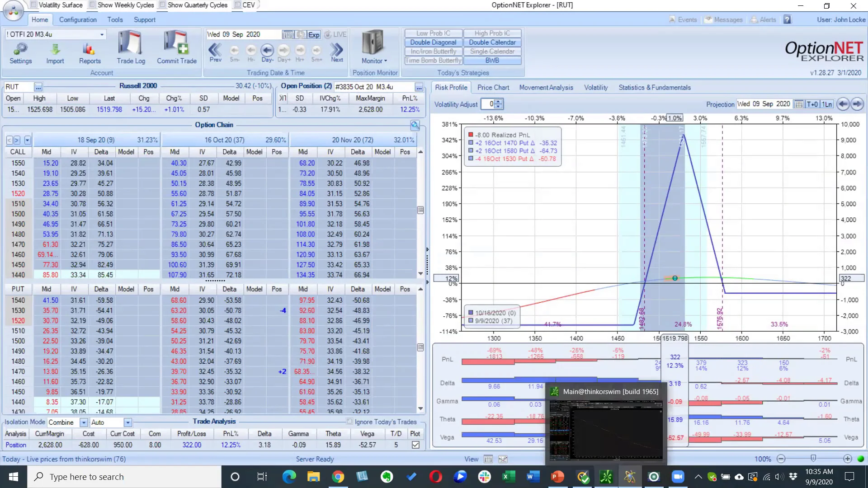868x488 pixels.
Task: Open the Trade Log
Action: pyautogui.click(x=131, y=47)
